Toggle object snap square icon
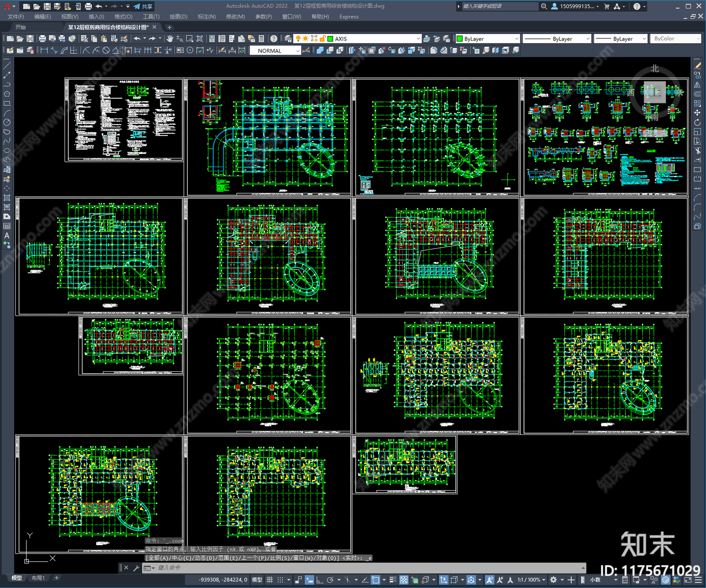The height and width of the screenshot is (588, 706). (x=376, y=580)
